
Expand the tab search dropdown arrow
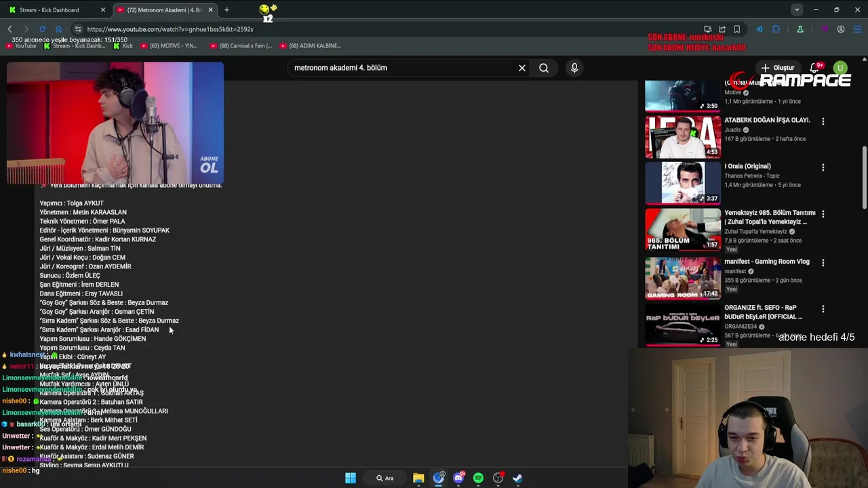pos(797,10)
